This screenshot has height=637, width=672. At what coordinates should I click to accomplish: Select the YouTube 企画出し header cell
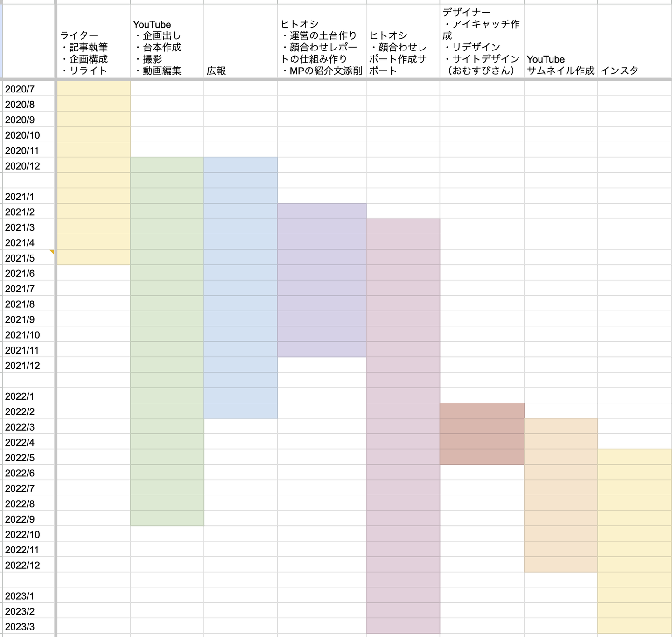pyautogui.click(x=167, y=41)
